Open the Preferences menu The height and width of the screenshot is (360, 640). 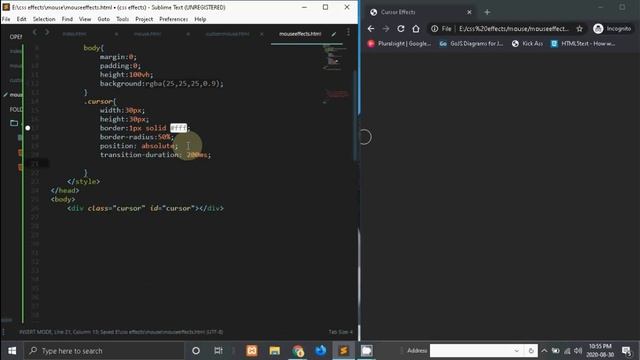point(173,19)
